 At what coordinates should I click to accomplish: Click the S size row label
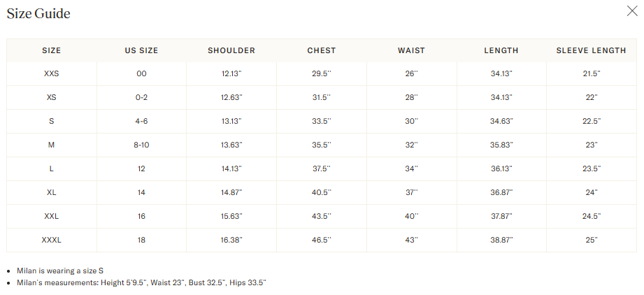coord(52,121)
